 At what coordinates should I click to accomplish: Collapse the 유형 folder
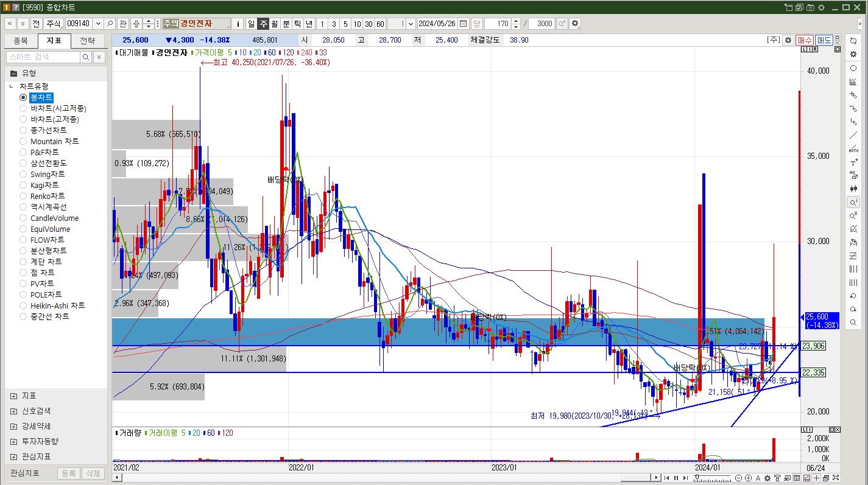coord(13,73)
